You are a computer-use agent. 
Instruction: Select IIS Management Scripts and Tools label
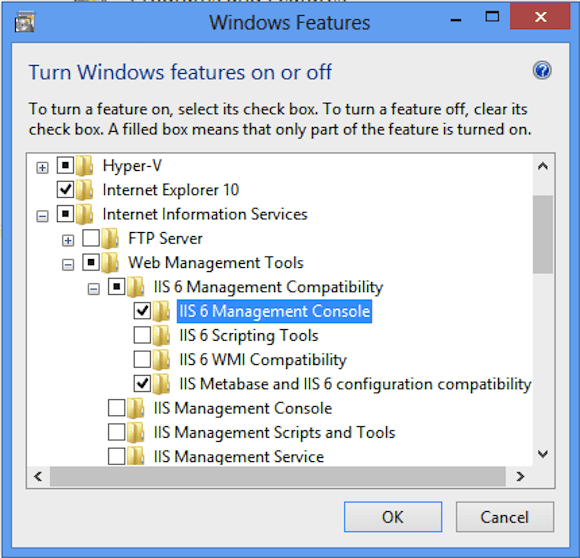tap(274, 432)
